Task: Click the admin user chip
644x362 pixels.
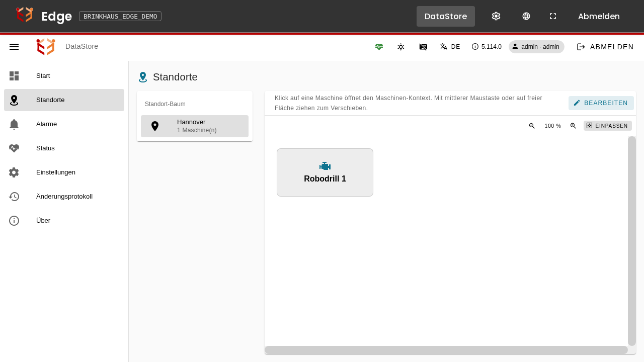Action: point(536,47)
